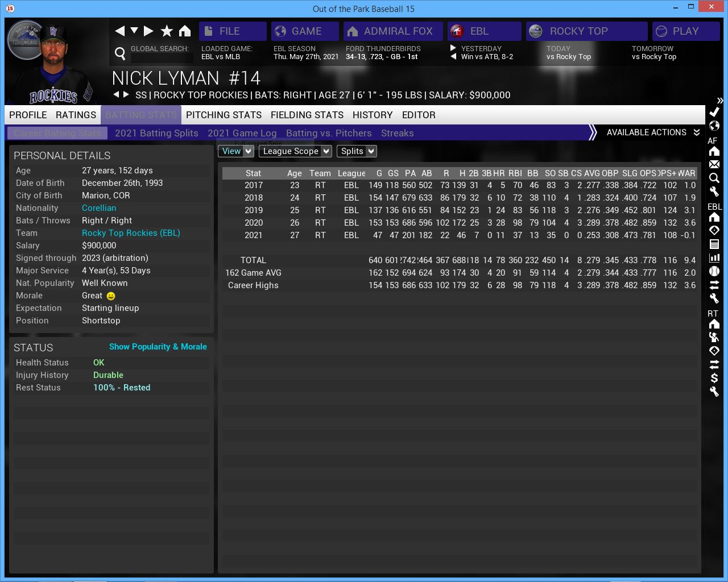
Task: Click the swap arrows icon under RT
Action: 714,364
